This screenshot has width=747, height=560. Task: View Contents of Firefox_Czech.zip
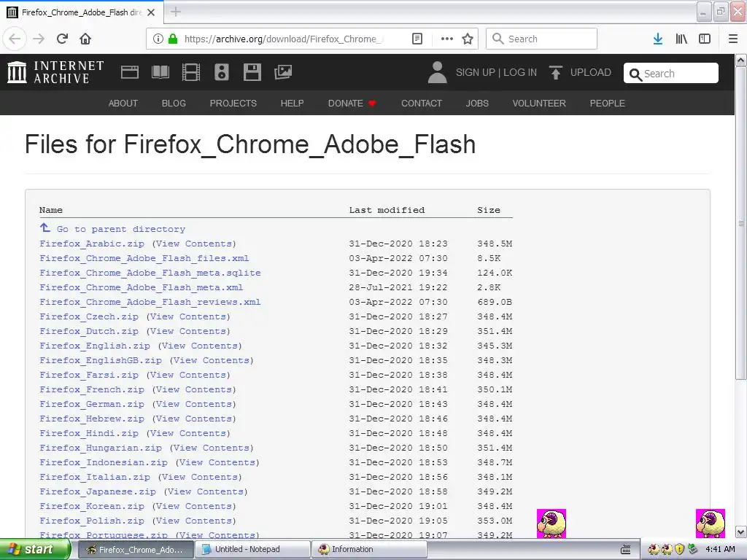[188, 316]
